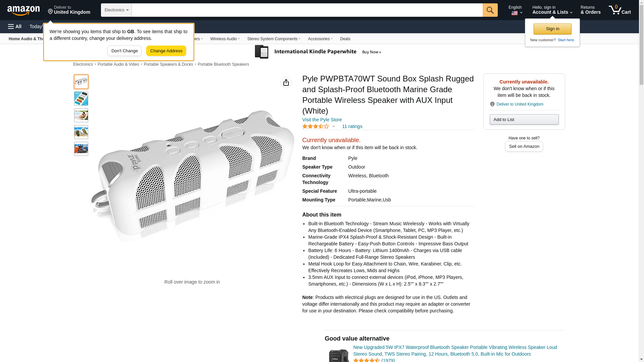The height and width of the screenshot is (362, 644).
Task: Click the search input field
Action: pos(307,10)
